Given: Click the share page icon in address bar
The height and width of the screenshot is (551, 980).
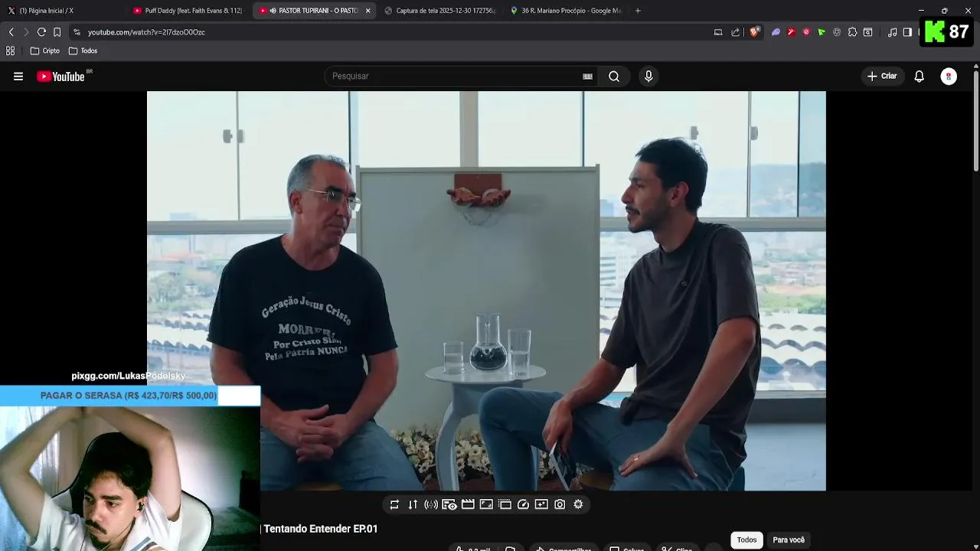Looking at the screenshot, I should 736,32.
